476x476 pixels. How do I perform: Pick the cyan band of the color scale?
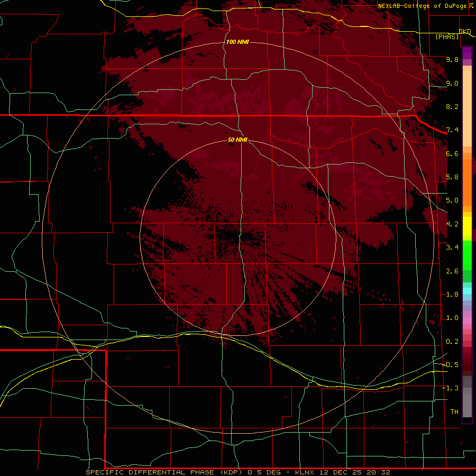467,291
